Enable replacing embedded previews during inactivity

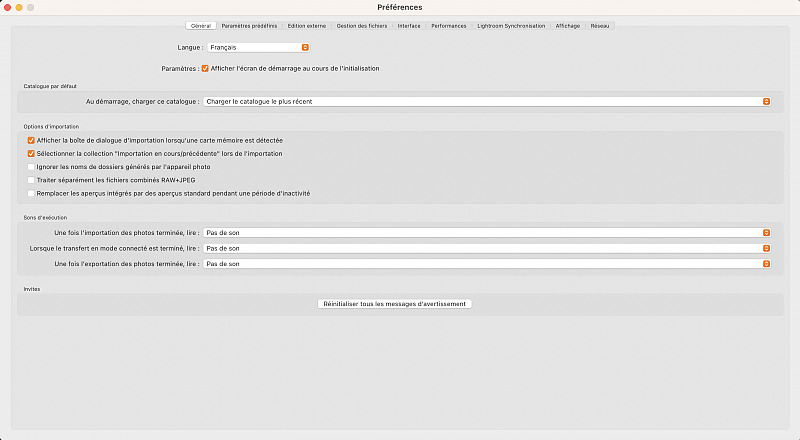tap(31, 193)
